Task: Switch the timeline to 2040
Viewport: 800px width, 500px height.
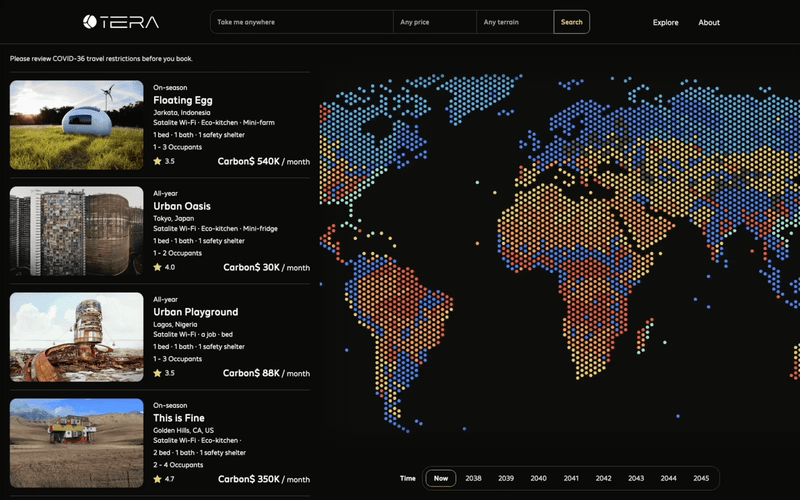Action: pyautogui.click(x=538, y=478)
